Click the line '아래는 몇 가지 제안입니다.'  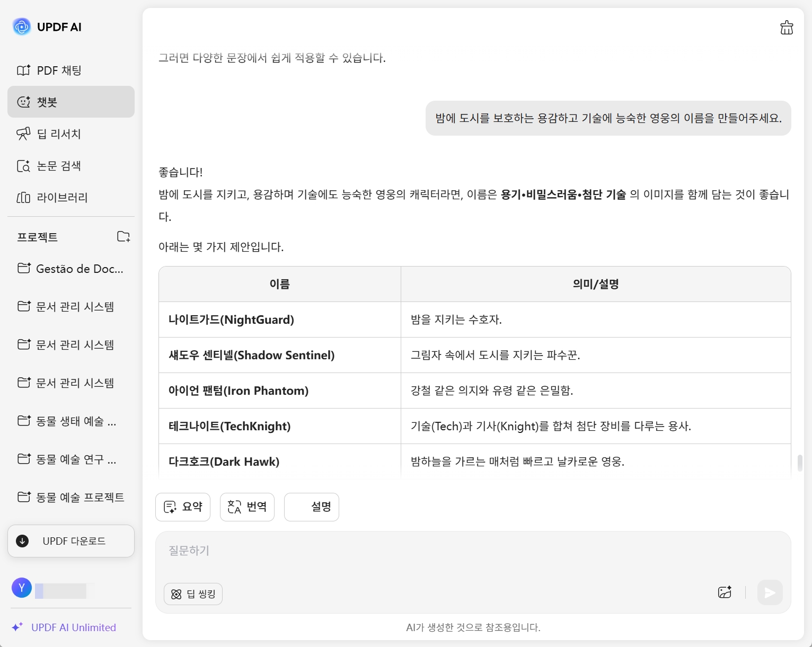221,247
